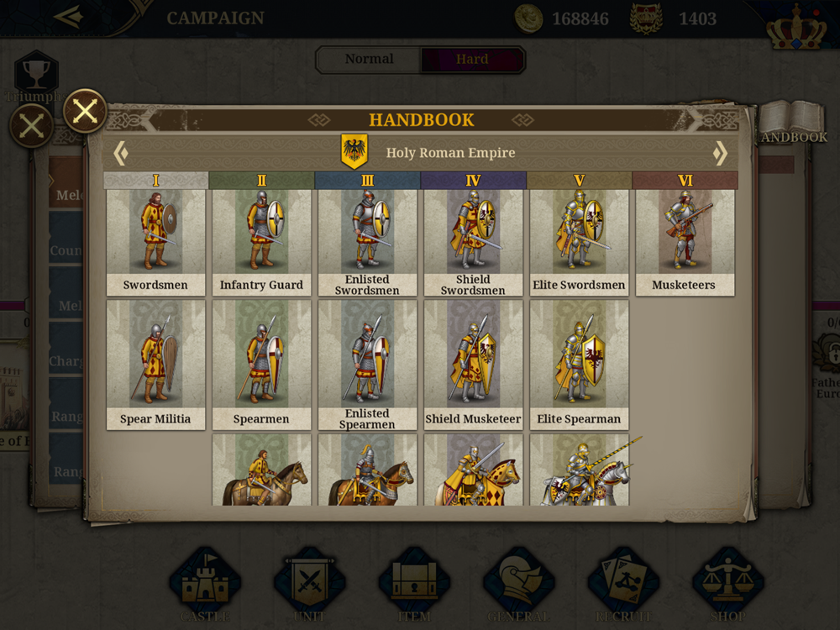Select the tier V gold column header

point(579,181)
